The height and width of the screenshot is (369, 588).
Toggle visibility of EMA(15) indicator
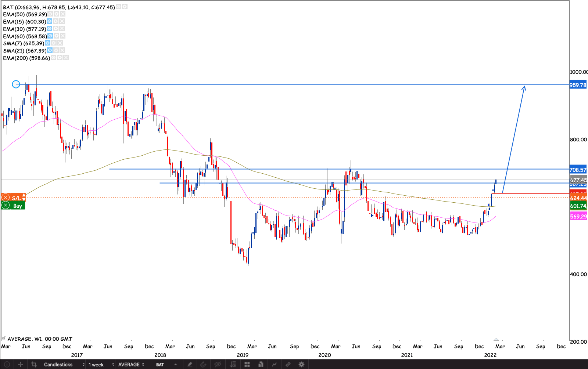(49, 21)
